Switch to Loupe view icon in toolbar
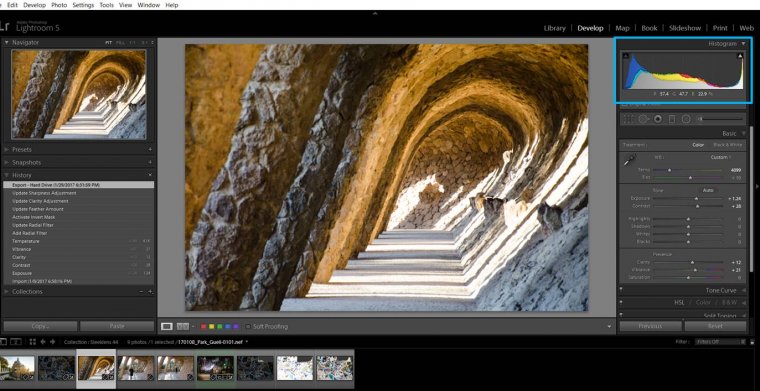760x391 pixels. click(x=166, y=327)
